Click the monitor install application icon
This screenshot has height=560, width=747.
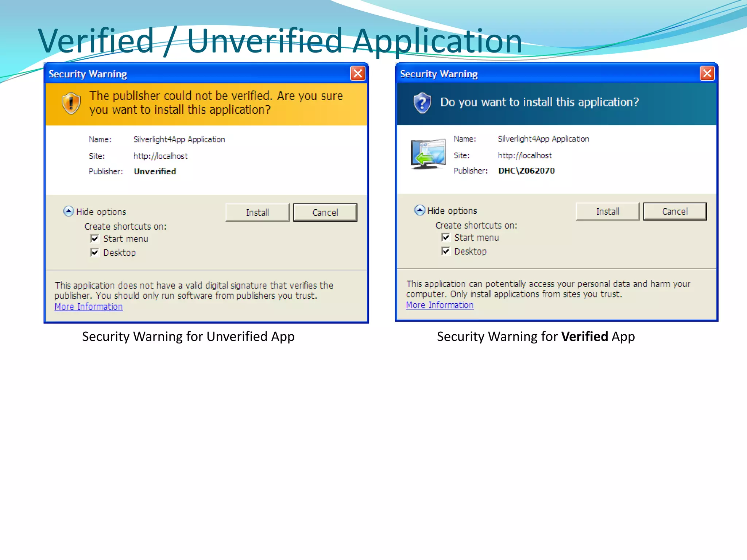[x=428, y=154]
